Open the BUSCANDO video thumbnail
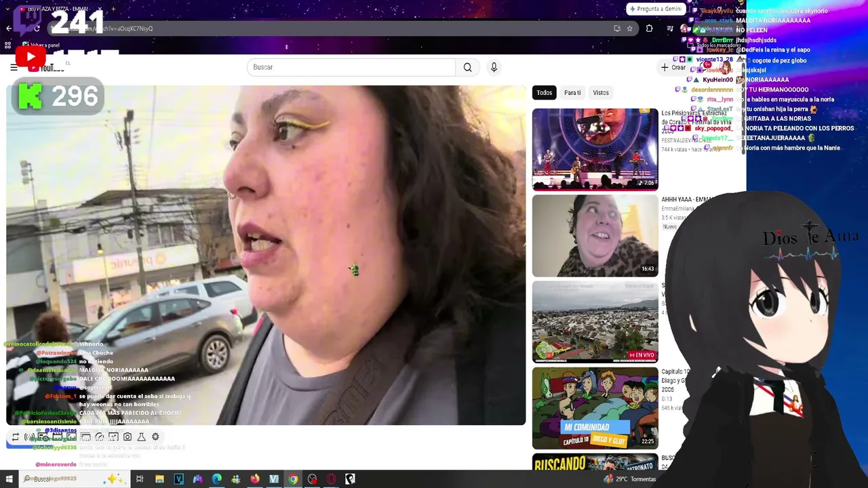The width and height of the screenshot is (868, 488). (595, 462)
